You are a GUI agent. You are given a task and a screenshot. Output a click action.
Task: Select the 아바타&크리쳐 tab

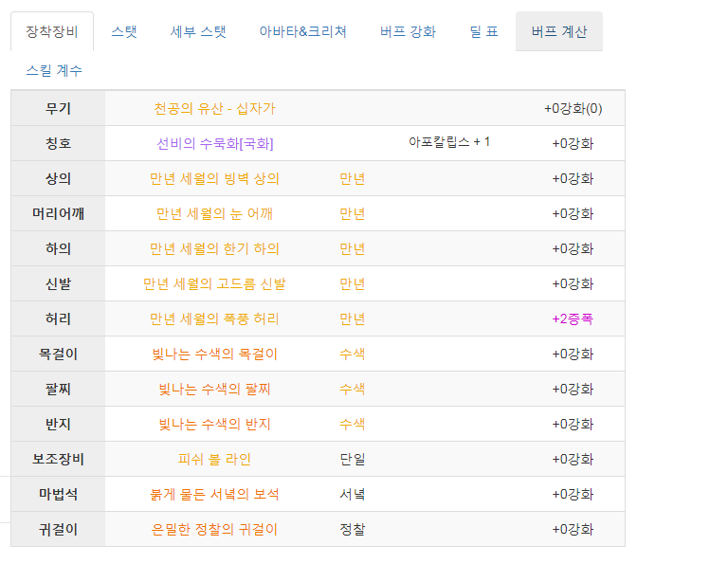(302, 31)
